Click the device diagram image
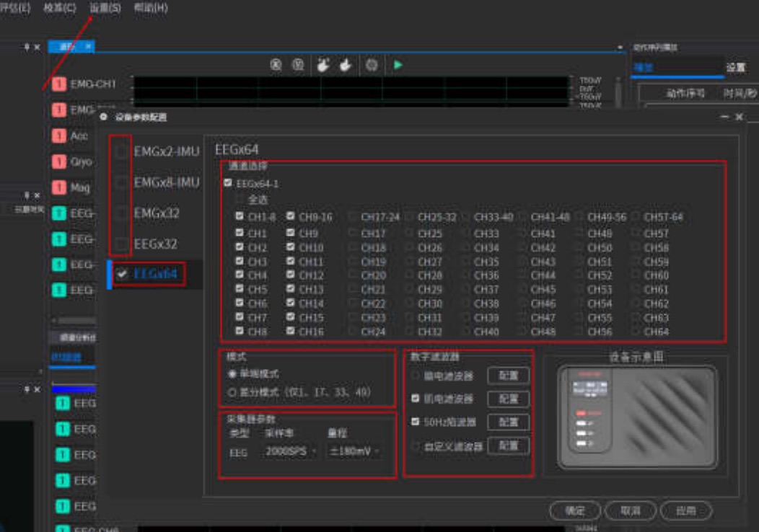 pyautogui.click(x=637, y=417)
